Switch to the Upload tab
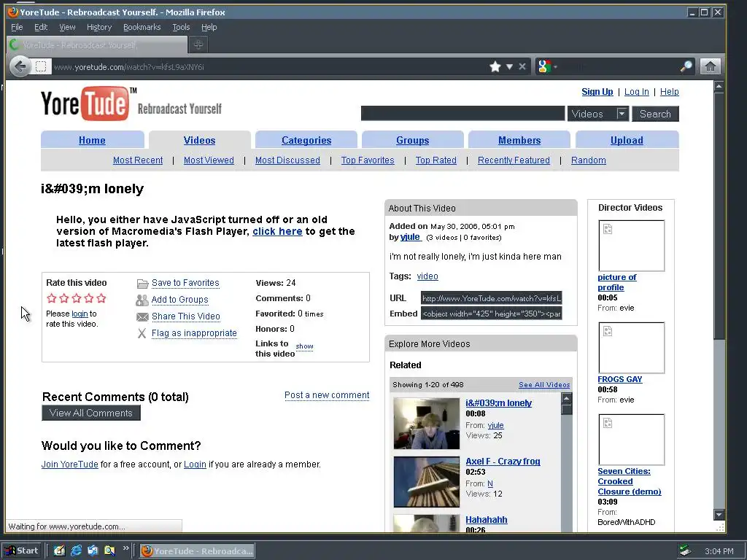The height and width of the screenshot is (560, 747). [627, 140]
